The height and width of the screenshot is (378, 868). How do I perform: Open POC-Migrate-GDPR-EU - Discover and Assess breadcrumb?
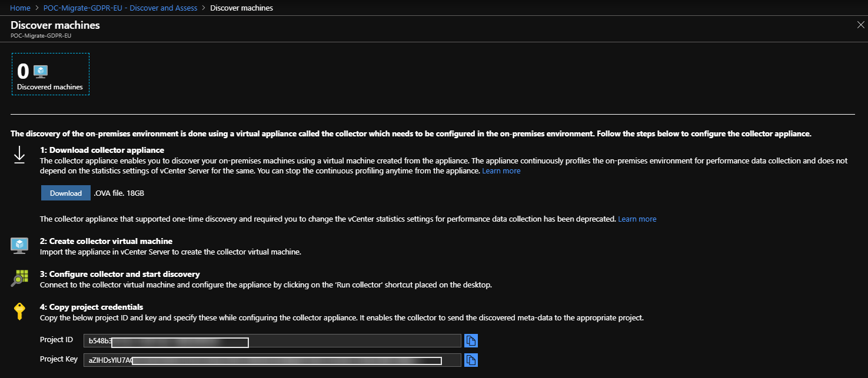120,8
